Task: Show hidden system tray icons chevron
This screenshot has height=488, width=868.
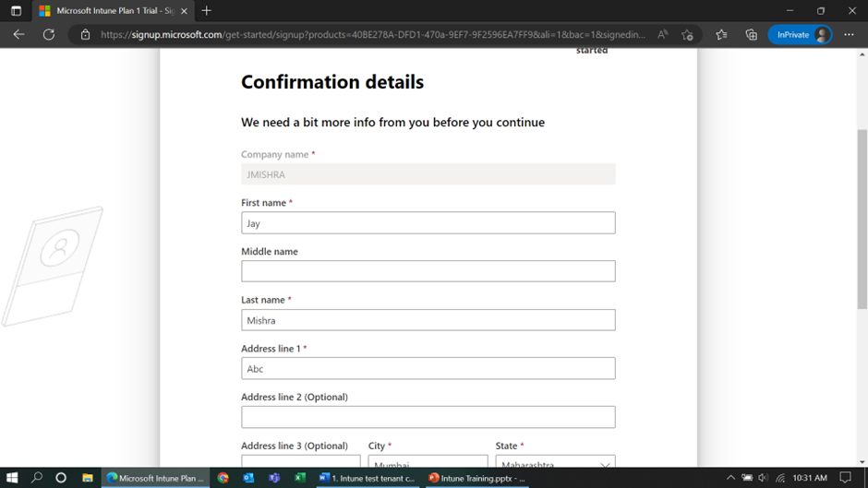Action: (730, 478)
